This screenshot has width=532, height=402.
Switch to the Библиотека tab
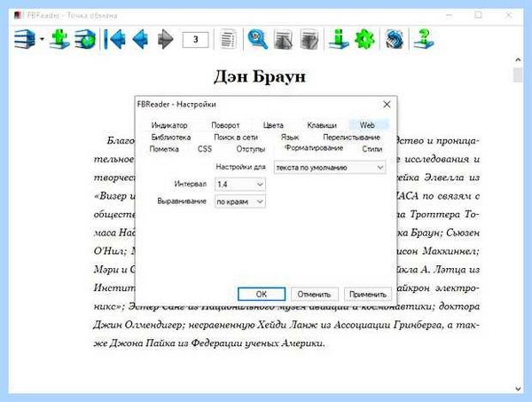click(171, 138)
